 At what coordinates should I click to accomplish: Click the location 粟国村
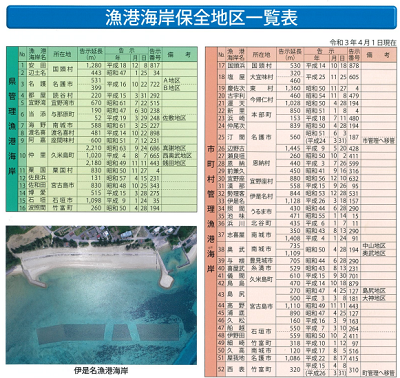62,170
